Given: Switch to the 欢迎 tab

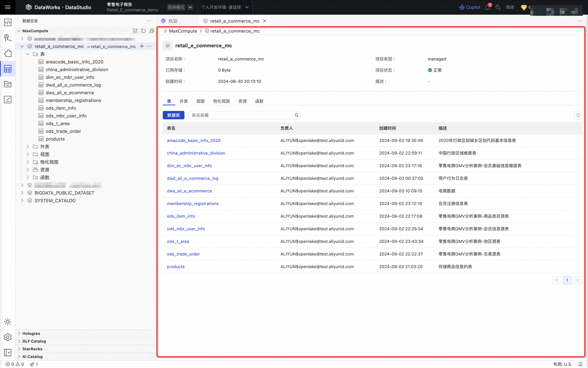Looking at the screenshot, I should (x=173, y=21).
